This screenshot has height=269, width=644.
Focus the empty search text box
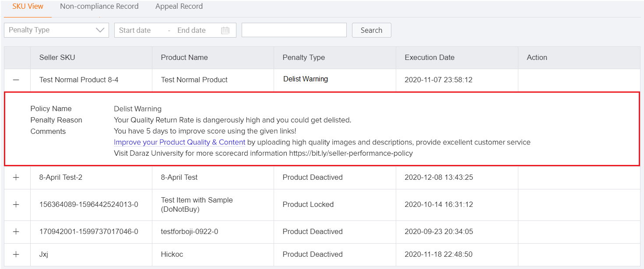pos(294,30)
